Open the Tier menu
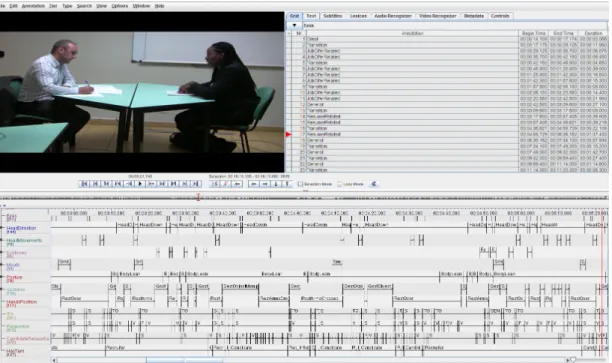The image size is (612, 363). tap(53, 6)
